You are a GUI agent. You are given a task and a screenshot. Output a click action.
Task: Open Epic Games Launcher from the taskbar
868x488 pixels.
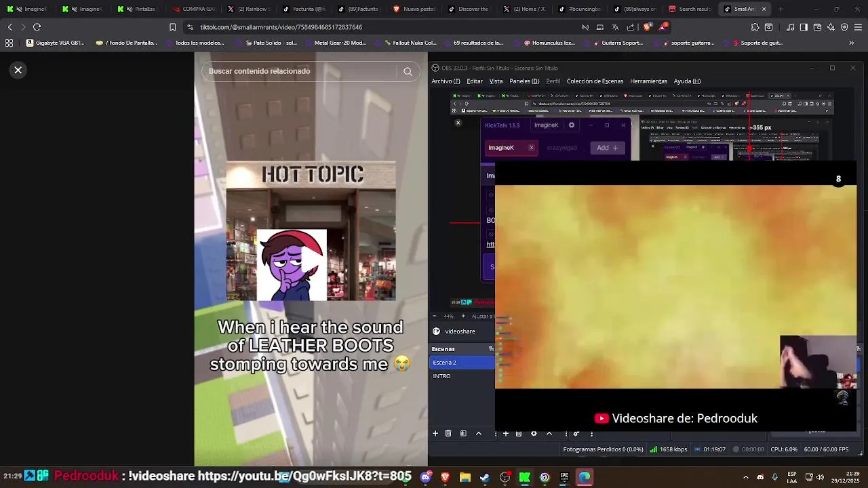tap(564, 477)
